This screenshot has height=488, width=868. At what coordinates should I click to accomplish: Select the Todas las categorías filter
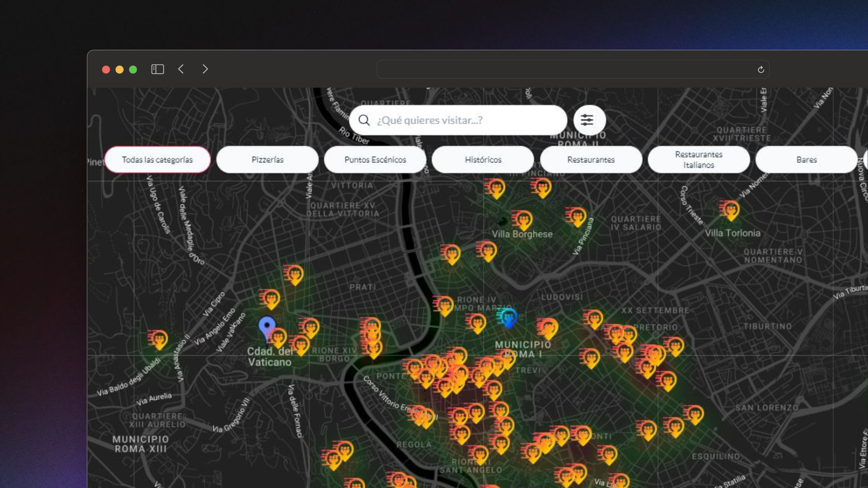click(157, 160)
